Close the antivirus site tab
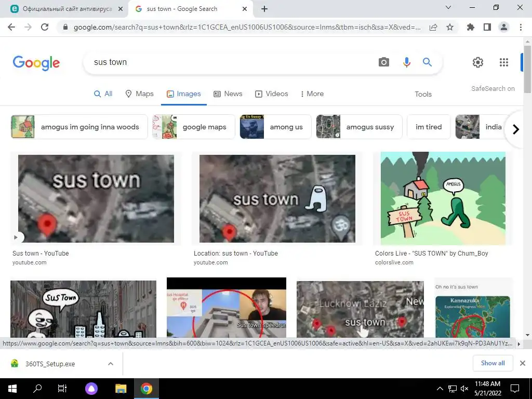 coord(121,9)
